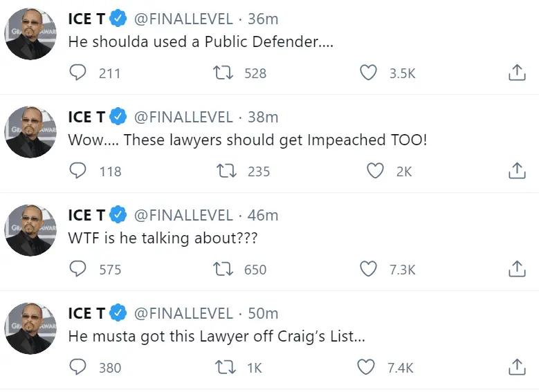
Task: Share the Impeached TOO tweet
Action: [x=517, y=171]
